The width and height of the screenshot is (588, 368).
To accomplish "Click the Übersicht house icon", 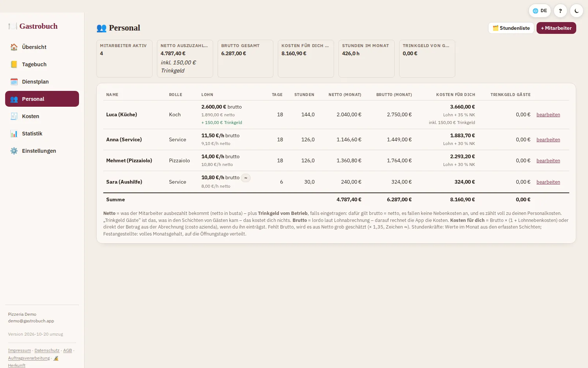I will [x=14, y=47].
